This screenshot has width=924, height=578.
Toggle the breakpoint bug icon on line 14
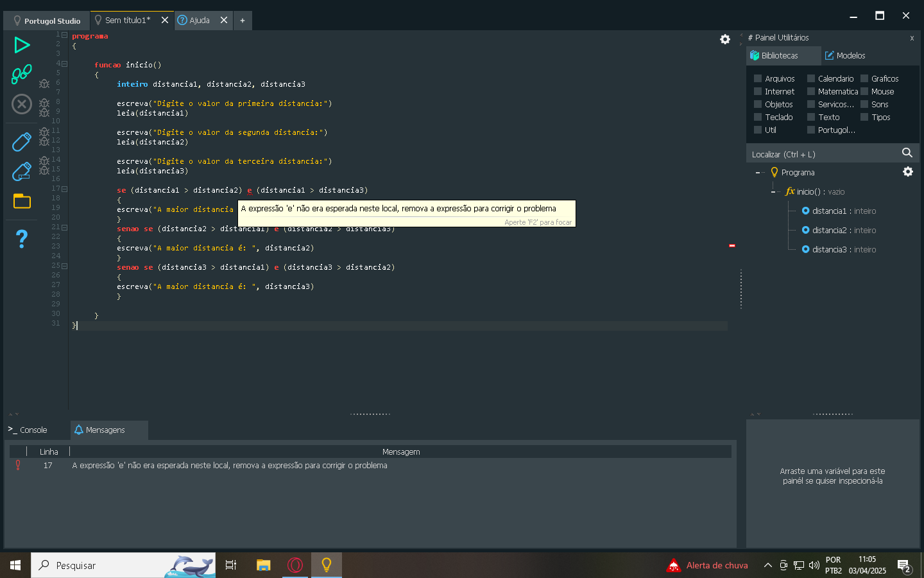coord(44,161)
